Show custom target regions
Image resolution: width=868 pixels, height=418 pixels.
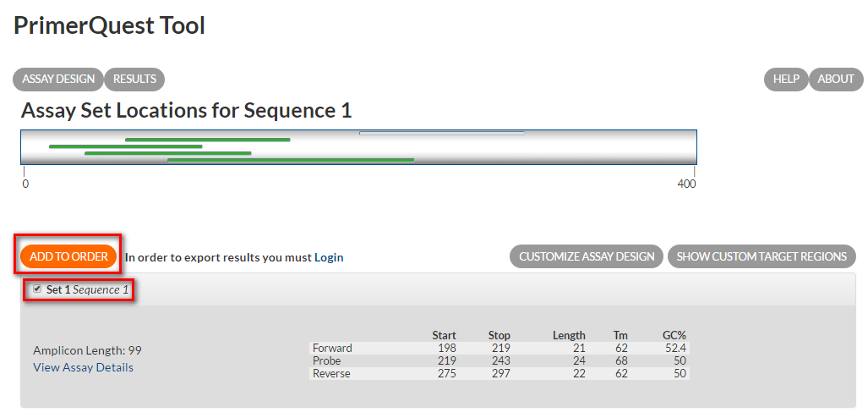[x=762, y=256]
